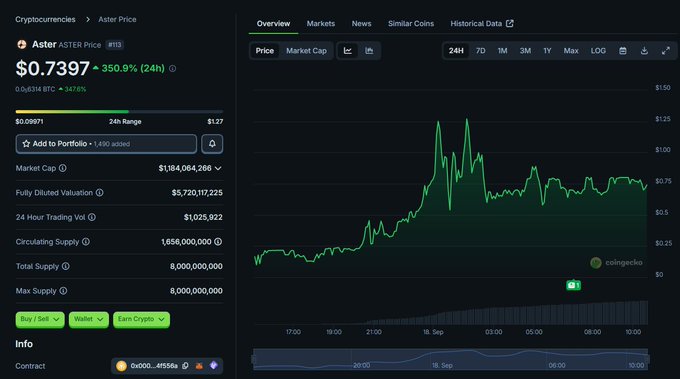
Task: Download chart data icon
Action: tap(644, 51)
